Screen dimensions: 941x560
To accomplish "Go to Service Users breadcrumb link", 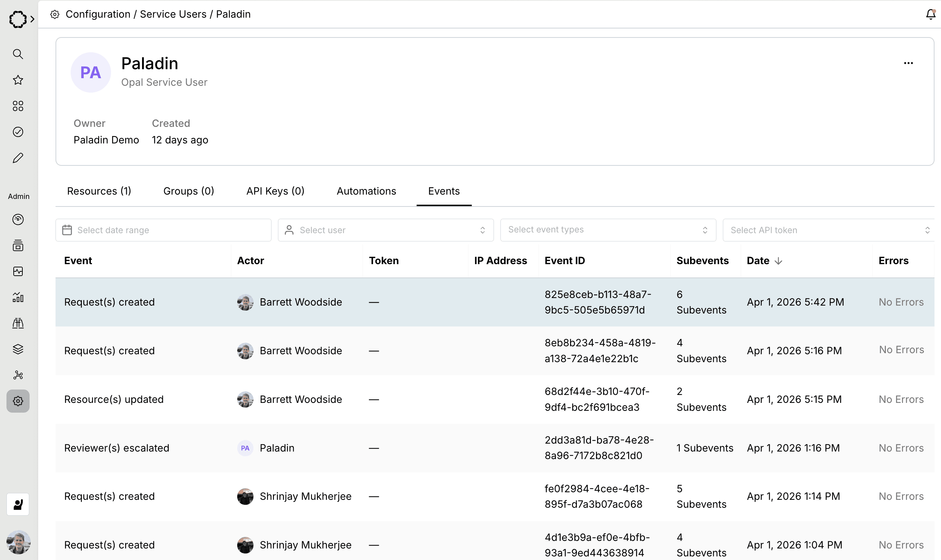I will (x=173, y=14).
